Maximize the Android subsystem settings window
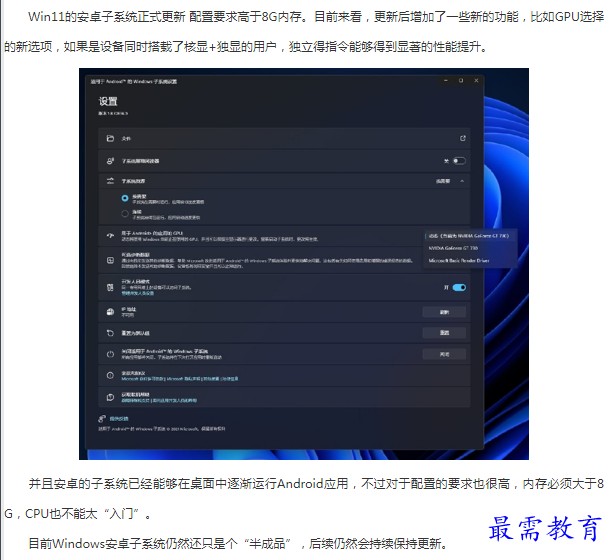The width and height of the screenshot is (610, 560). click(x=461, y=81)
